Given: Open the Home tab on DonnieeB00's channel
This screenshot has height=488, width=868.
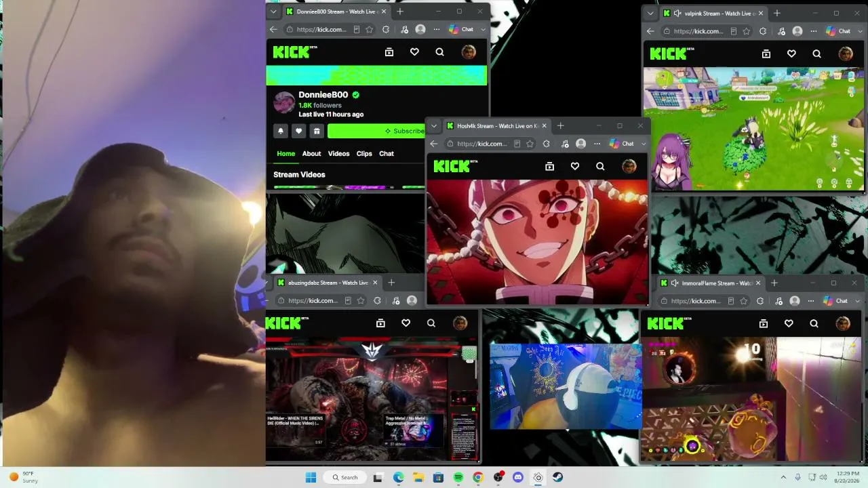Looking at the screenshot, I should (286, 154).
